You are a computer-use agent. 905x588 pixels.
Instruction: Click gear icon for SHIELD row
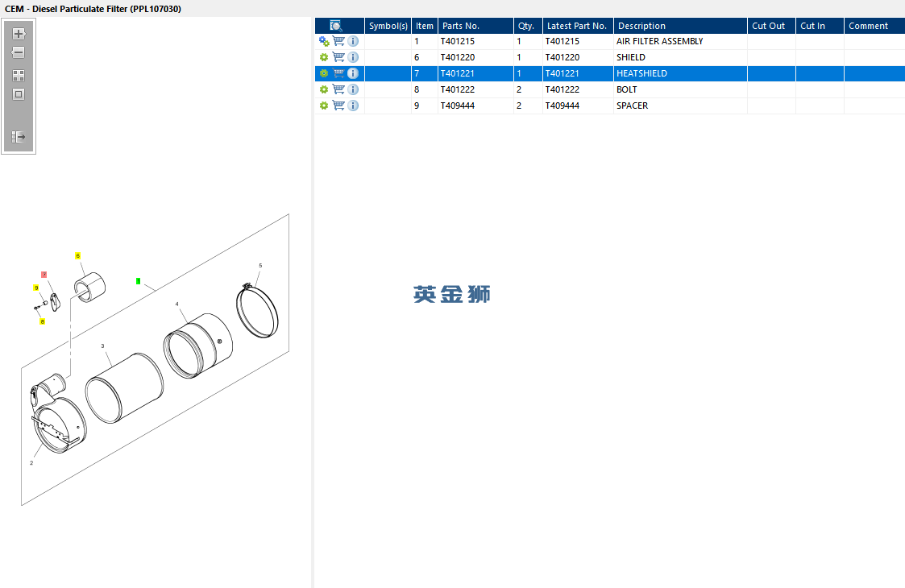coord(324,57)
